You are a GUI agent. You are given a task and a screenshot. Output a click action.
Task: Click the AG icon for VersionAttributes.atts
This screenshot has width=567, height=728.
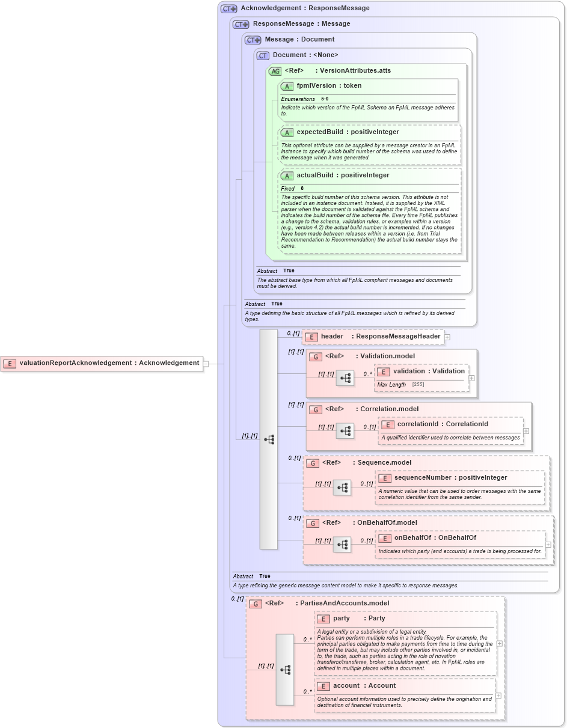pos(275,71)
